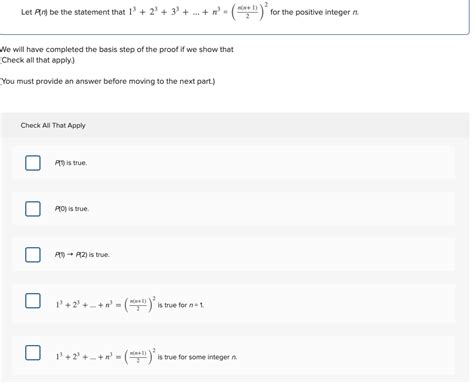474x384 pixels.
Task: Click the "Check All That Apply" heading
Action: click(x=53, y=126)
